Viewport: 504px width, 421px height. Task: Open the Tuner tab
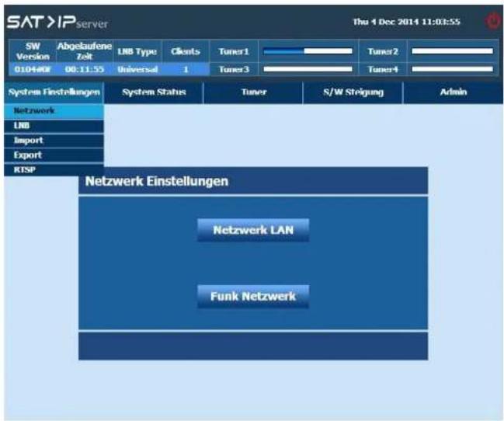(x=254, y=92)
